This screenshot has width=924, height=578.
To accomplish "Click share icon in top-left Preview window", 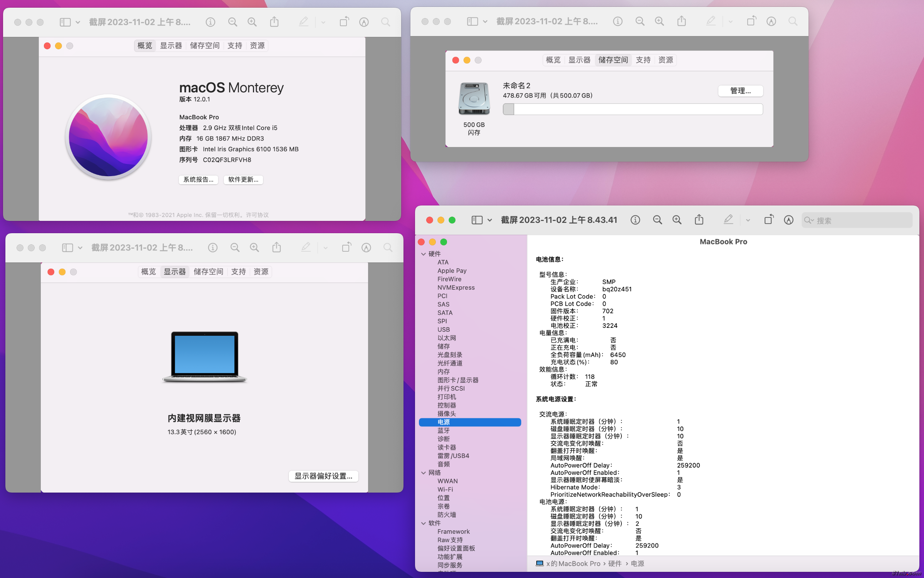I will (274, 22).
